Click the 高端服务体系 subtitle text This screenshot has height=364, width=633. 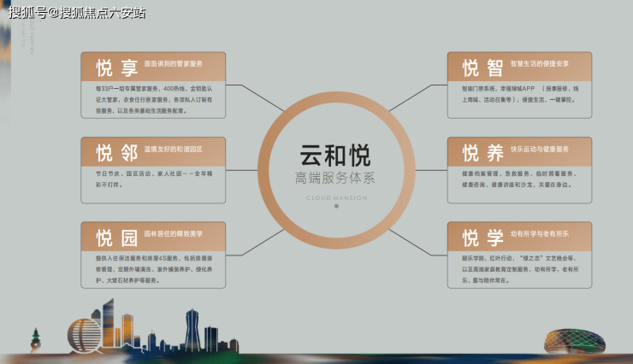336,179
